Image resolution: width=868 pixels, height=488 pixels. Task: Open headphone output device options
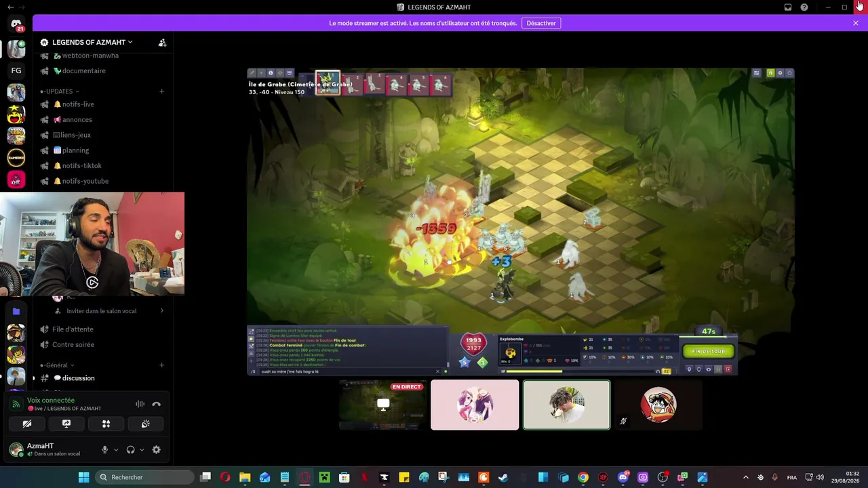coord(142,449)
